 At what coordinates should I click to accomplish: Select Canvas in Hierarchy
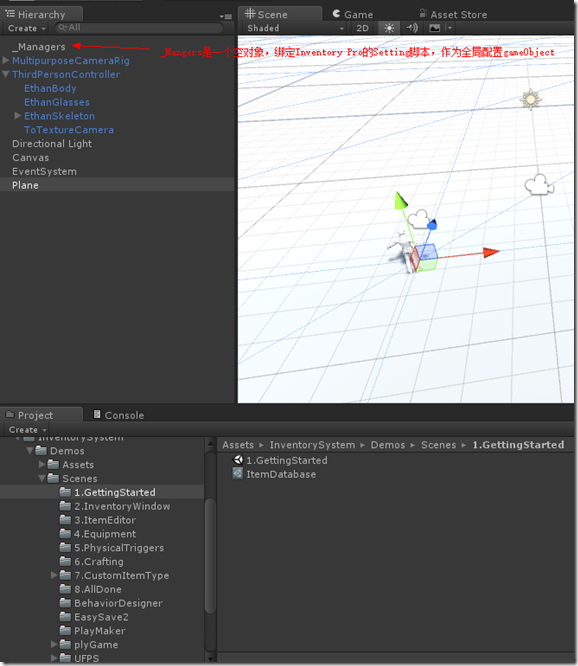pyautogui.click(x=31, y=158)
